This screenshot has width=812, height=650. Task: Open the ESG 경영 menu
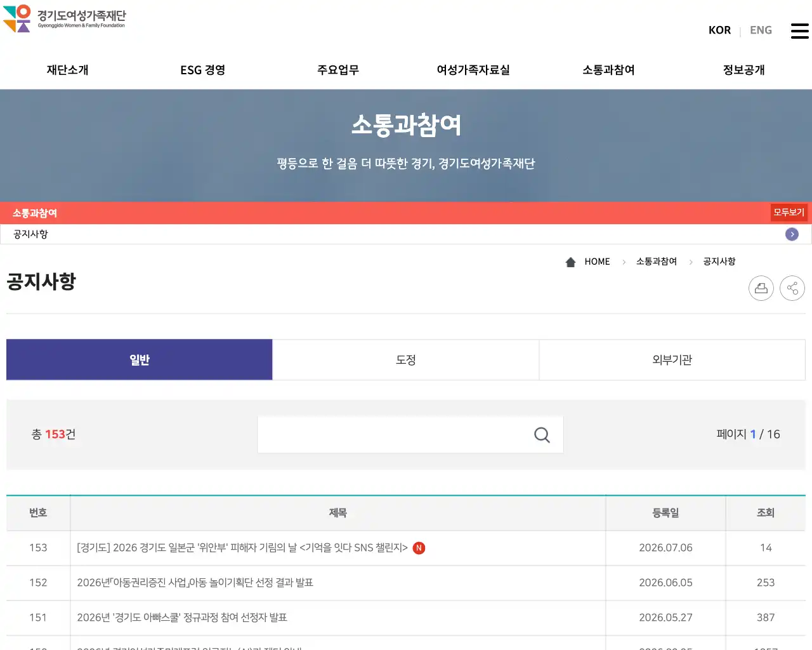pos(203,70)
